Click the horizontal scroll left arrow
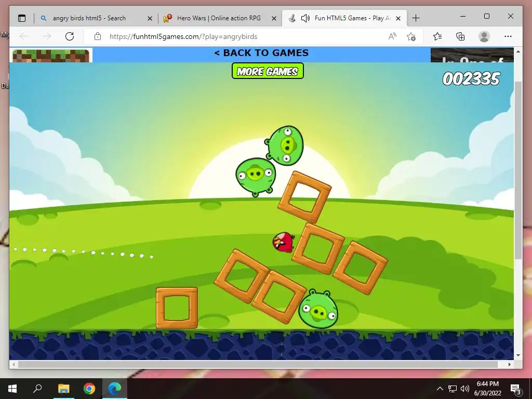This screenshot has height=399, width=532. coord(14,364)
